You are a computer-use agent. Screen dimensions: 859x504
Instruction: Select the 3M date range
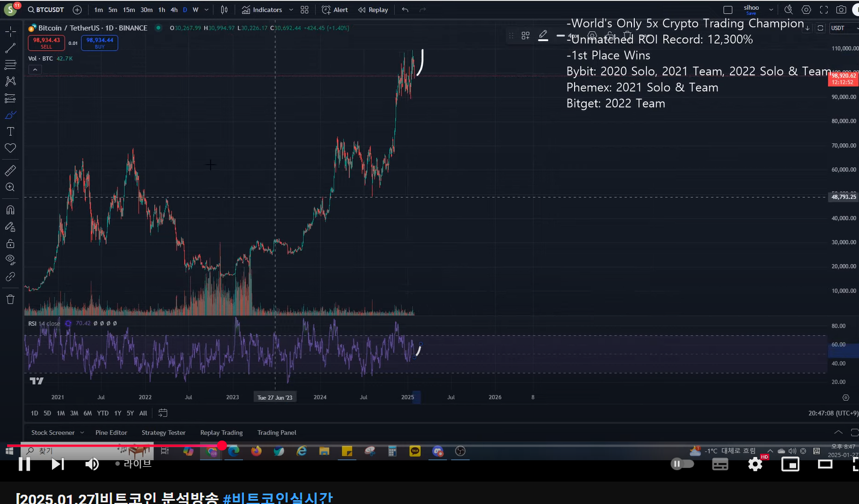pyautogui.click(x=74, y=413)
